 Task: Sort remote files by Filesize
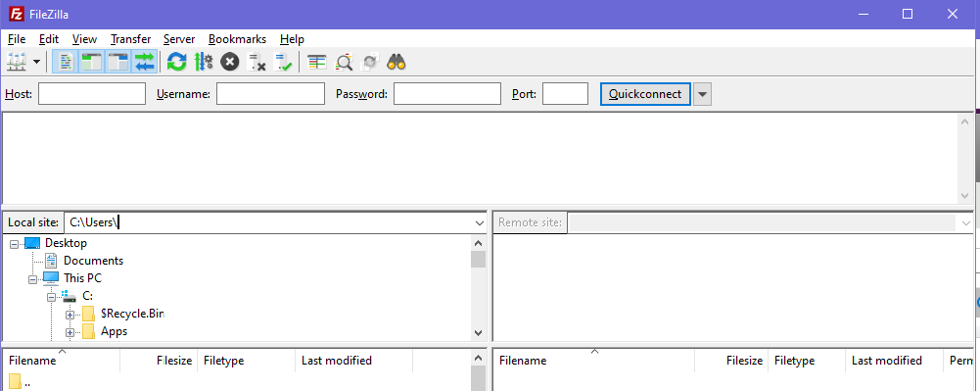pyautogui.click(x=731, y=361)
